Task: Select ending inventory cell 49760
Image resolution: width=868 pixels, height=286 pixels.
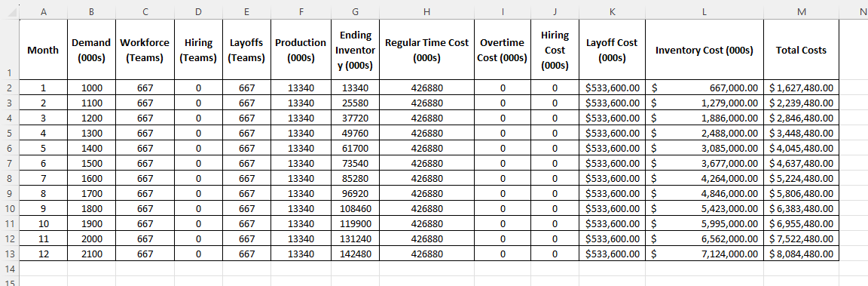Action: tap(355, 133)
